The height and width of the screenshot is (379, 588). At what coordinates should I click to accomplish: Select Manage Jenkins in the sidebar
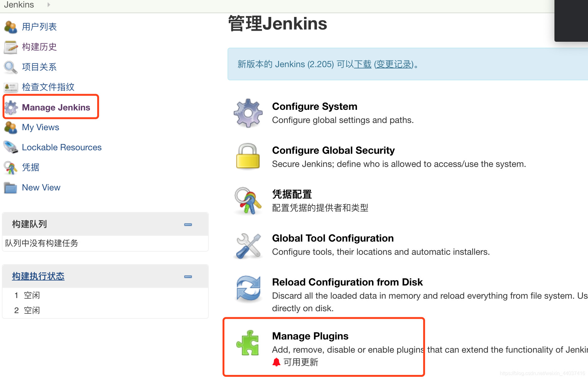click(56, 107)
